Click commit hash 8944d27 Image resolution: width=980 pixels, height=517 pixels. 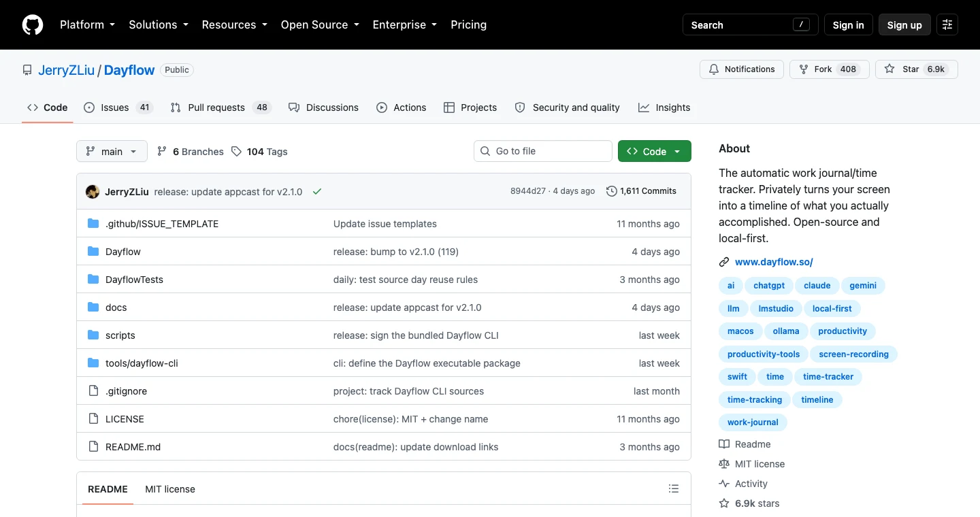528,191
